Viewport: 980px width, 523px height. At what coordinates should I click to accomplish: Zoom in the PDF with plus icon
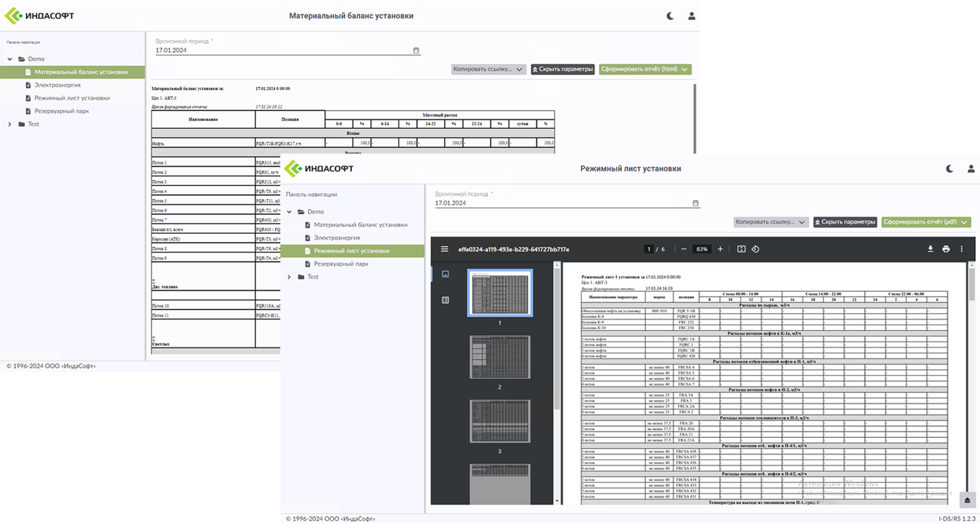pos(720,249)
